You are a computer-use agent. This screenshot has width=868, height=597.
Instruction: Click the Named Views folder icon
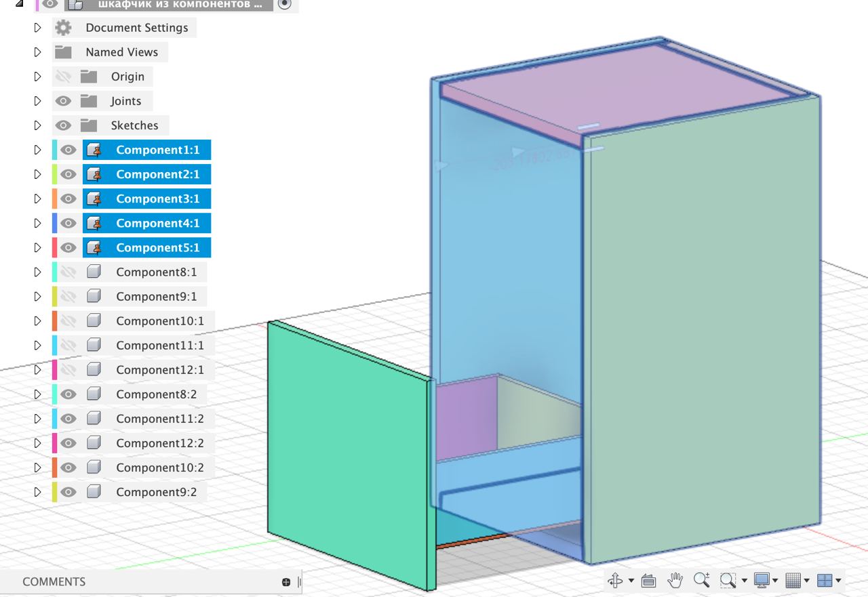pyautogui.click(x=63, y=52)
